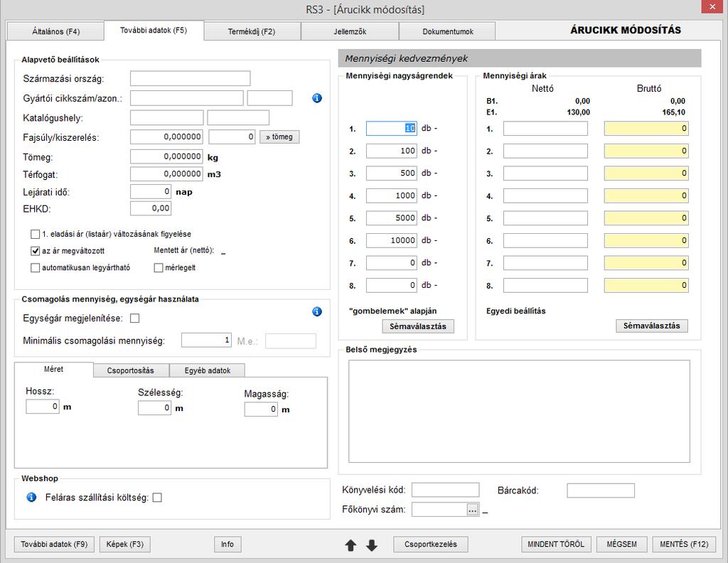This screenshot has height=563, width=728.
Task: Click E1. bruttó value 165,10
Action: coord(673,112)
